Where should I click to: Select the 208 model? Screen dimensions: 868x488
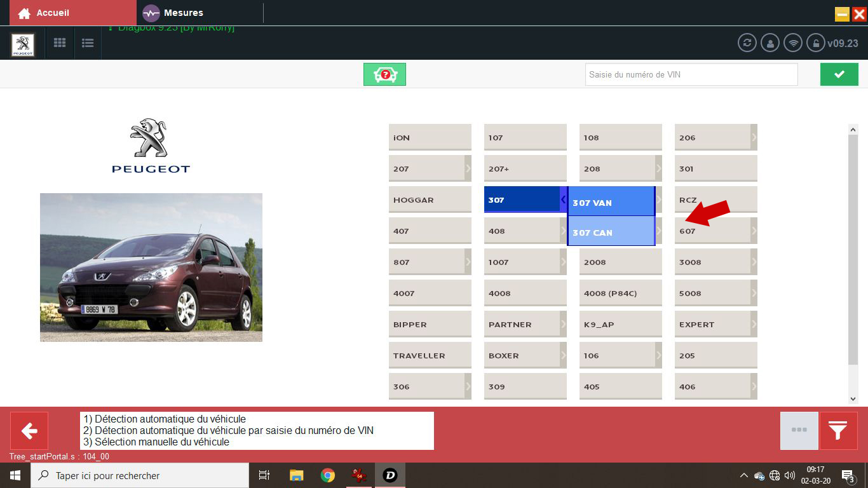click(x=617, y=168)
